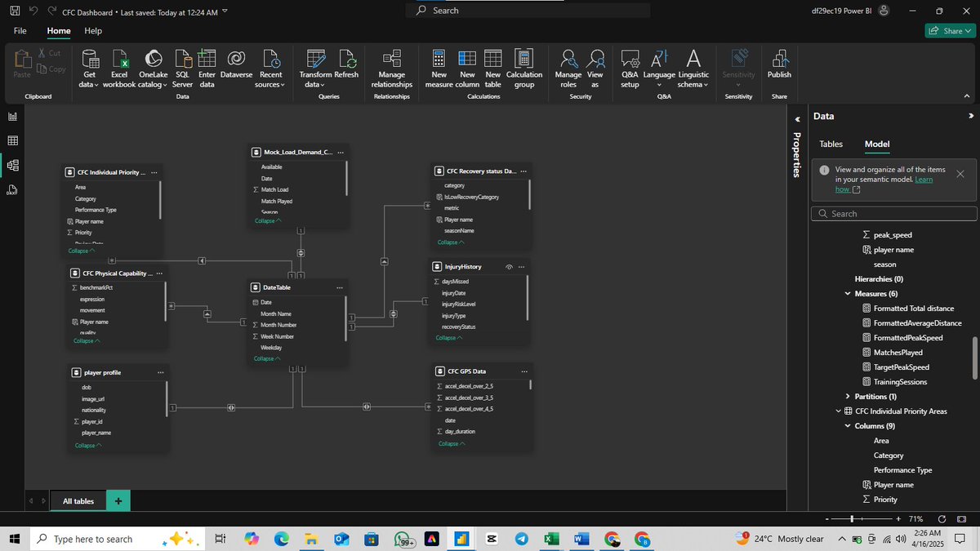The height and width of the screenshot is (551, 980).
Task: Open the DAX query view in sidebar
Action: click(12, 189)
